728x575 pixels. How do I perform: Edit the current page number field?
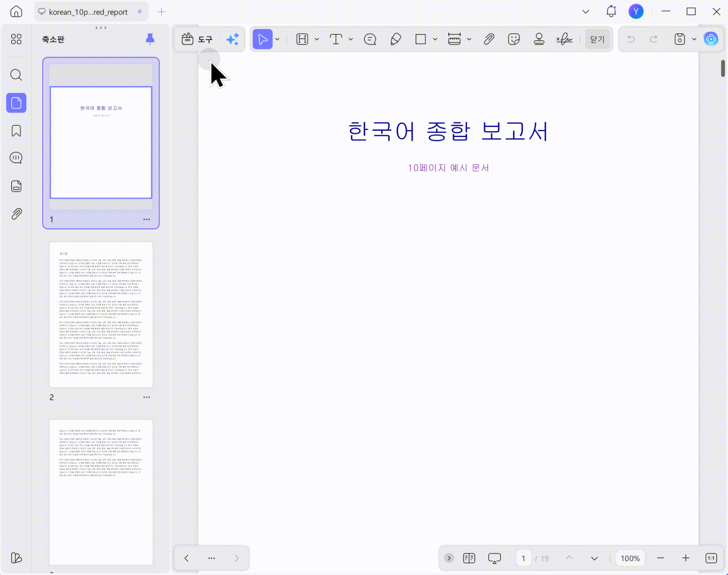coord(523,558)
